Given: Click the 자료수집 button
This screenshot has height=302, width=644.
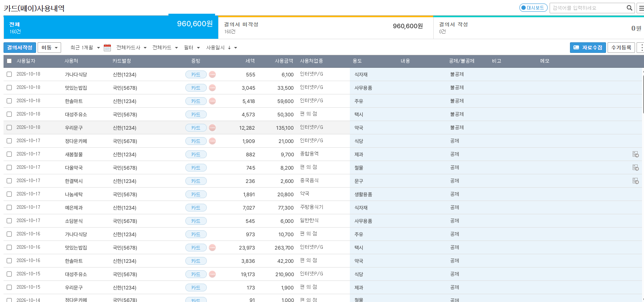Looking at the screenshot, I should pyautogui.click(x=588, y=47).
